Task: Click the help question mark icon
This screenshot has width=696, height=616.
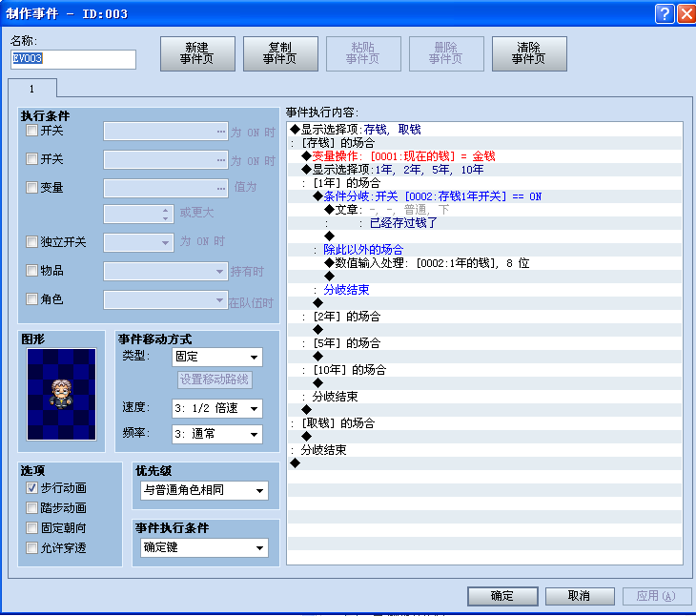Action: (x=664, y=14)
